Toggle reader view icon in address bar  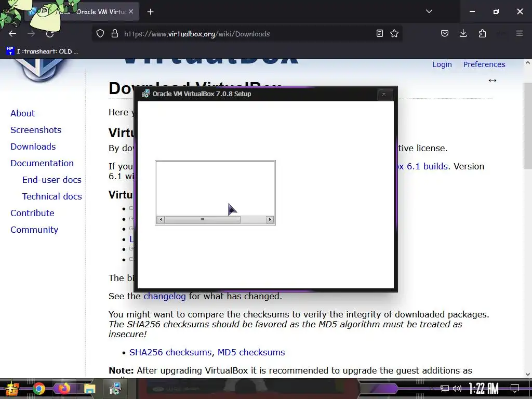pos(380,33)
